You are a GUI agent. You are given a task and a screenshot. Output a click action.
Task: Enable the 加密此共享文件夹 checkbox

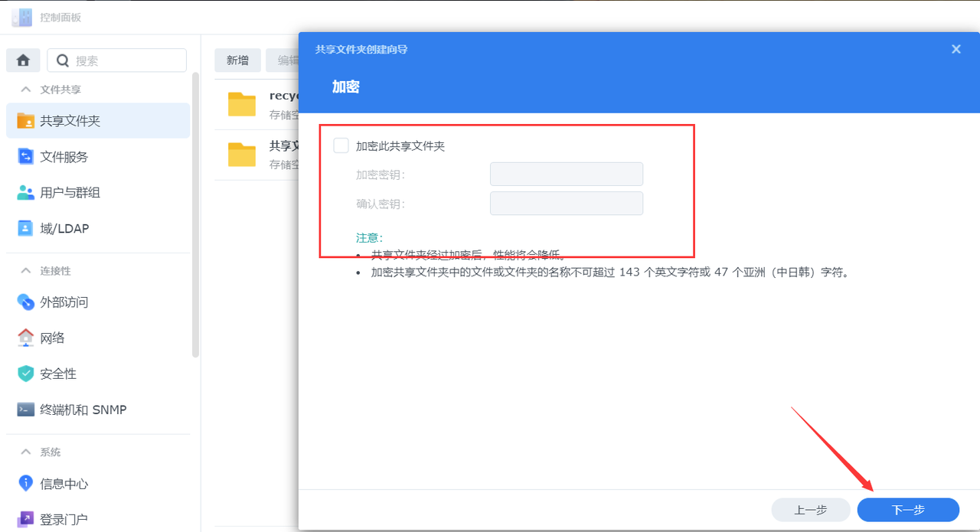tap(341, 145)
